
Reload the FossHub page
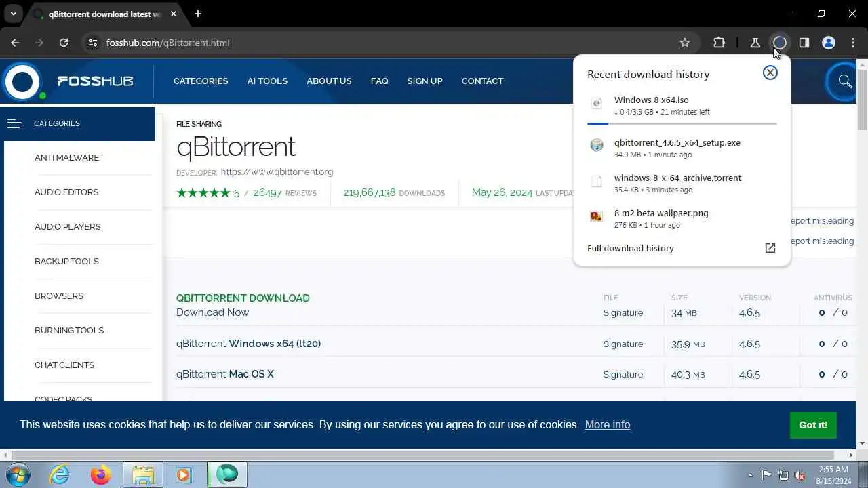pos(64,43)
